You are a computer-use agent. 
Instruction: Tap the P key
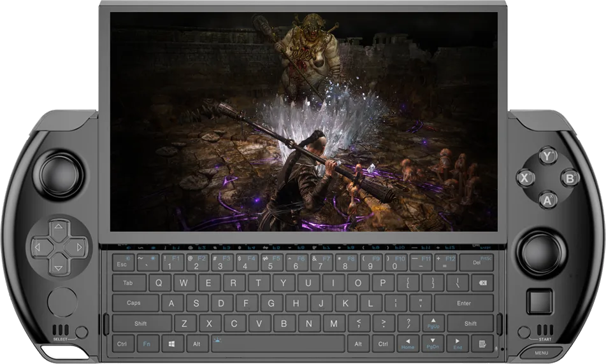point(382,283)
